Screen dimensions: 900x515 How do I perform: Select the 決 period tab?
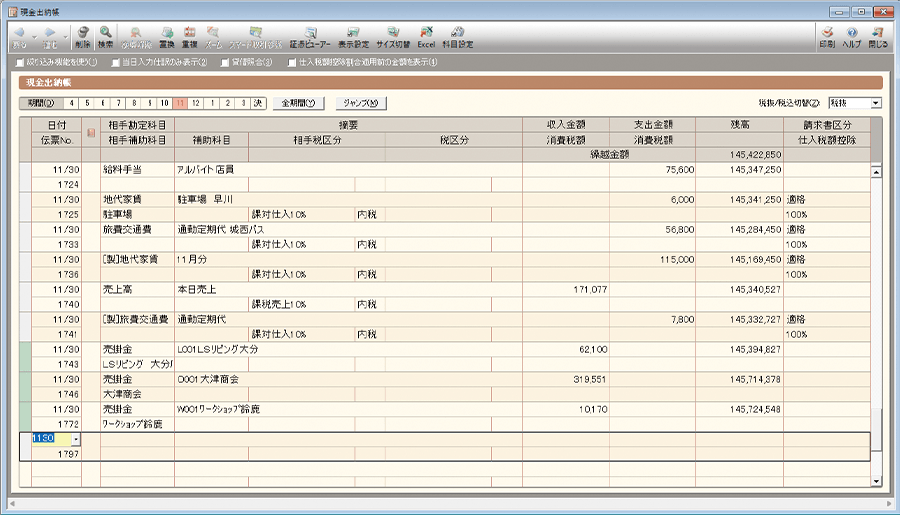(x=258, y=103)
